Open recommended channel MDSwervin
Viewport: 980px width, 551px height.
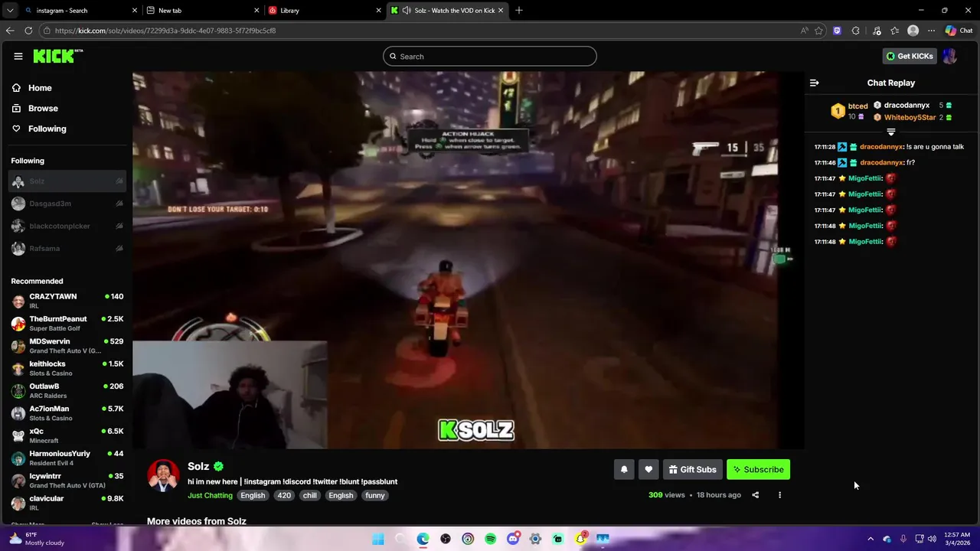click(x=67, y=346)
